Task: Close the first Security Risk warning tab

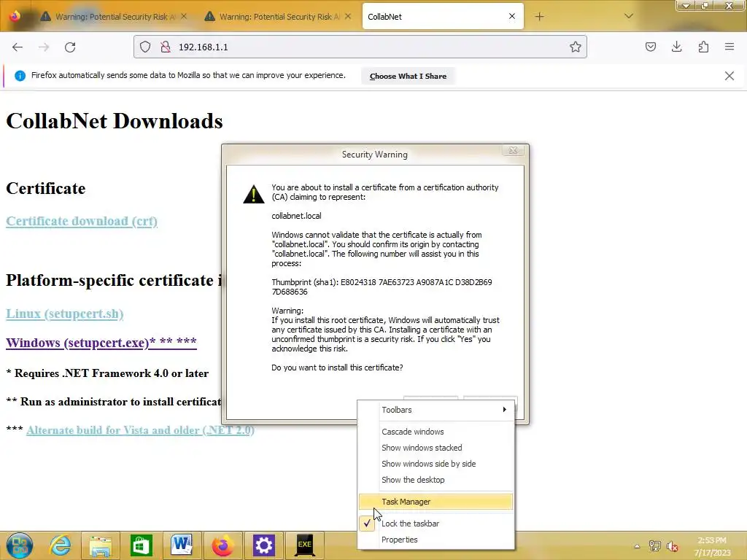Action: [x=184, y=16]
